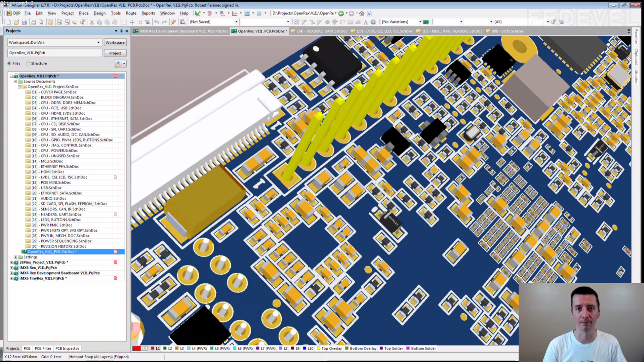The width and height of the screenshot is (644, 362).
Task: Click the Print icon in the toolbar
Action: coord(33,22)
